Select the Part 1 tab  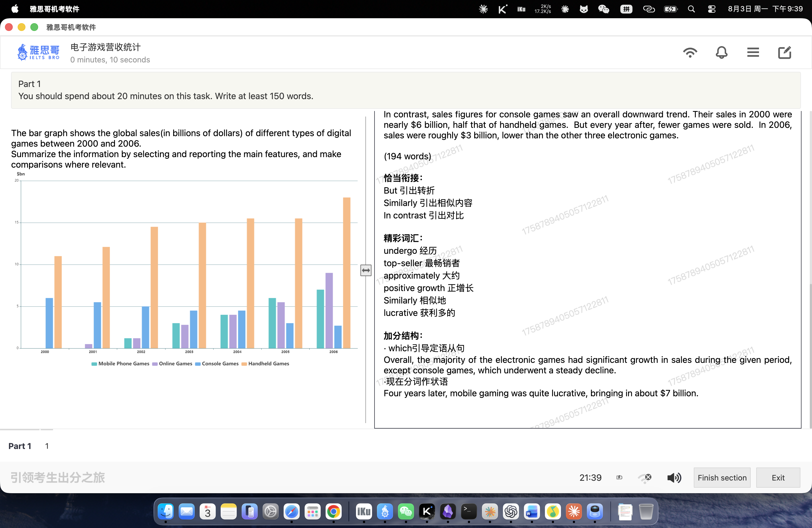19,446
